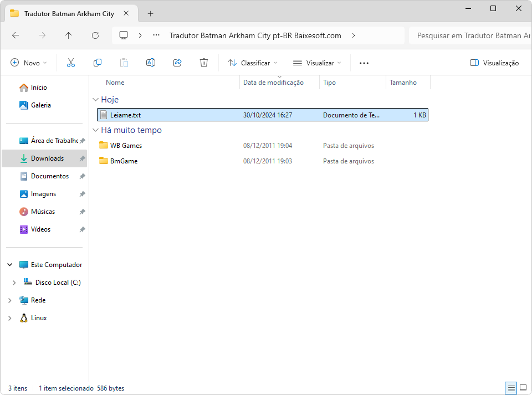Go up one folder level

tap(69, 35)
